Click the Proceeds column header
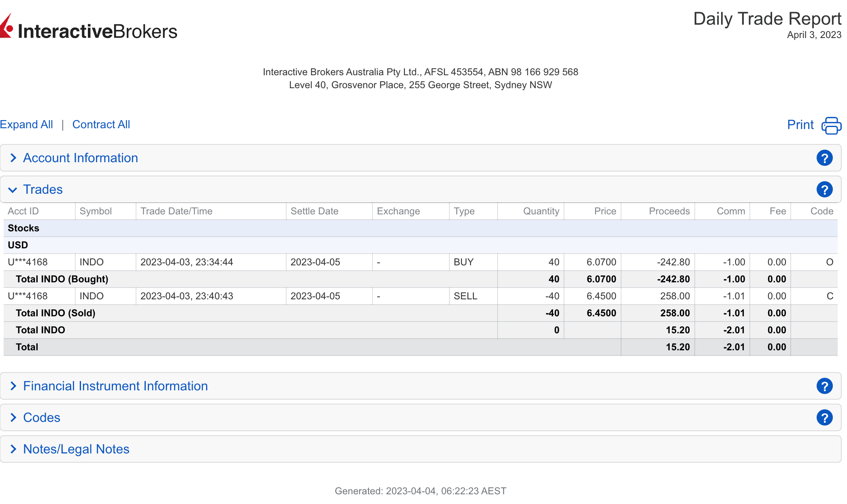This screenshot has width=847, height=504. pyautogui.click(x=669, y=211)
